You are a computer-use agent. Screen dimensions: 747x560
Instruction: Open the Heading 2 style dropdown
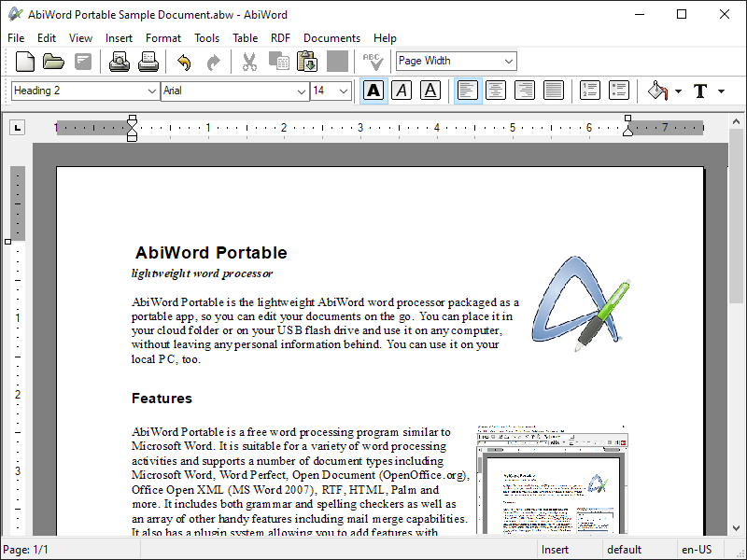coord(152,91)
